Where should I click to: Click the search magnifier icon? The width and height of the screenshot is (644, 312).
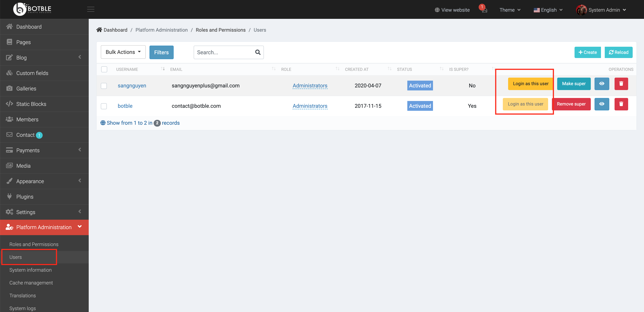click(258, 52)
